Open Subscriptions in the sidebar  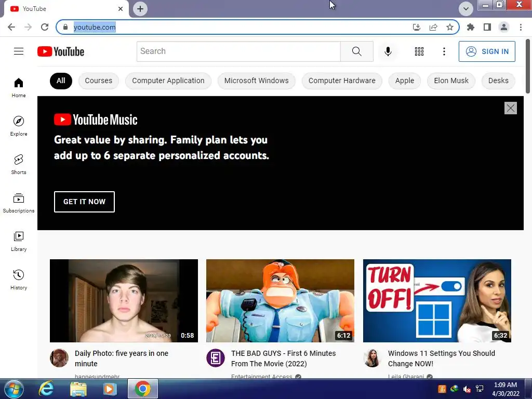tap(19, 203)
